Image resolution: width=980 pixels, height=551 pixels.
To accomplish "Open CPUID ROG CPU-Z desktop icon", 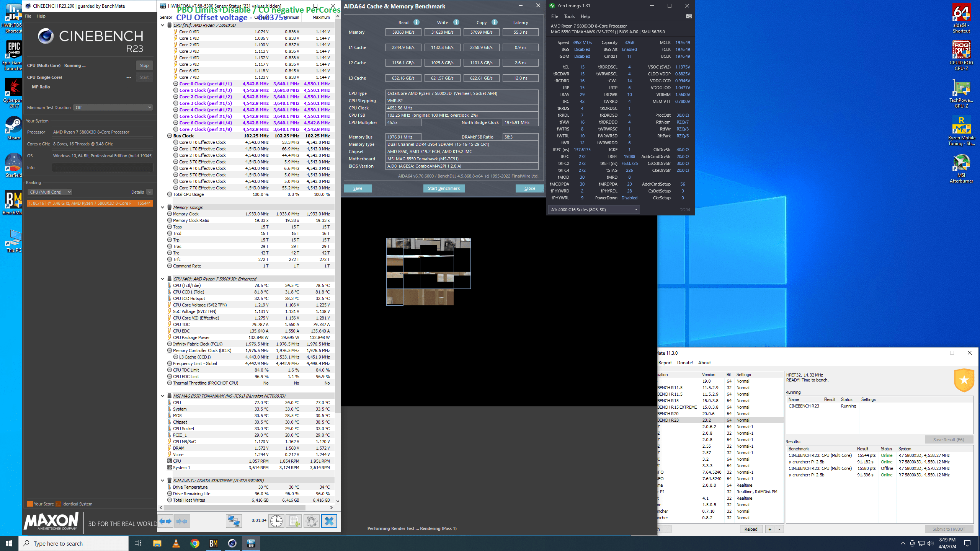I will point(961,55).
